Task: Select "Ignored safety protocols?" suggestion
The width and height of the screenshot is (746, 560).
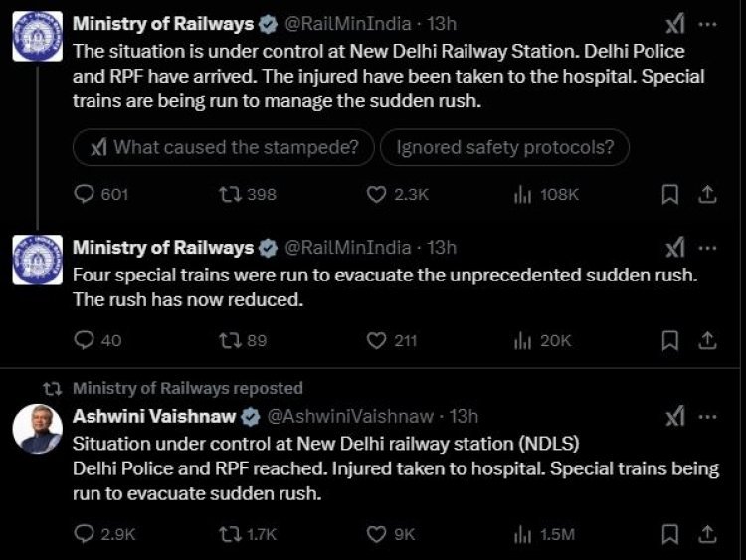Action: coord(504,148)
